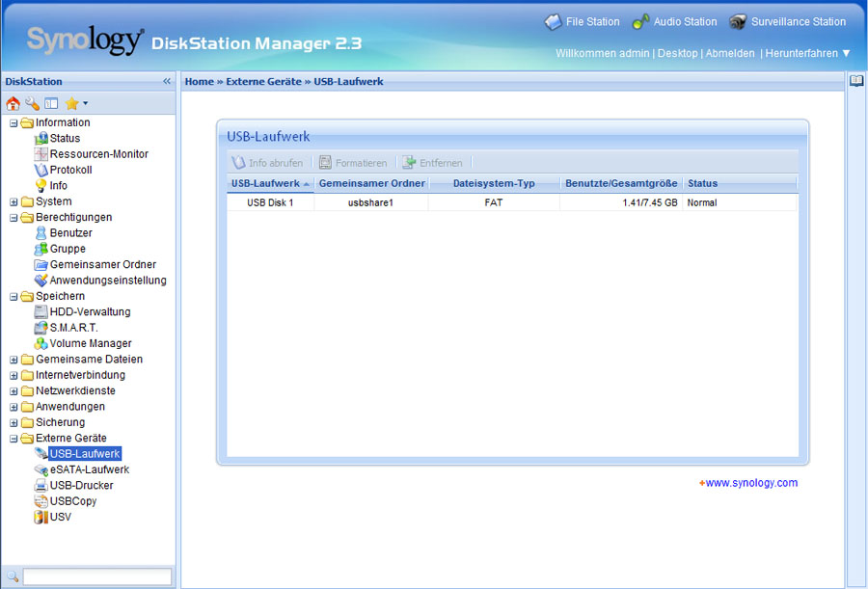Click the Desktop link
This screenshot has width=868, height=589.
click(x=678, y=54)
